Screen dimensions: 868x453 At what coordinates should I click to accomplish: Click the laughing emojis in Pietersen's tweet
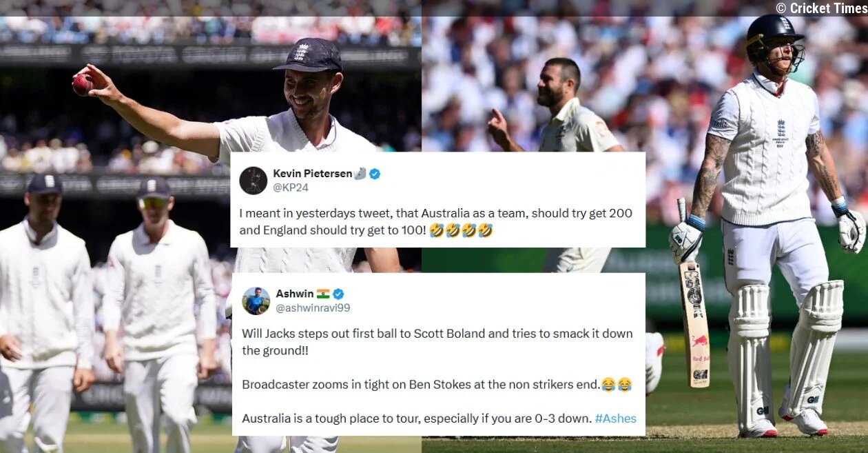coord(461,230)
